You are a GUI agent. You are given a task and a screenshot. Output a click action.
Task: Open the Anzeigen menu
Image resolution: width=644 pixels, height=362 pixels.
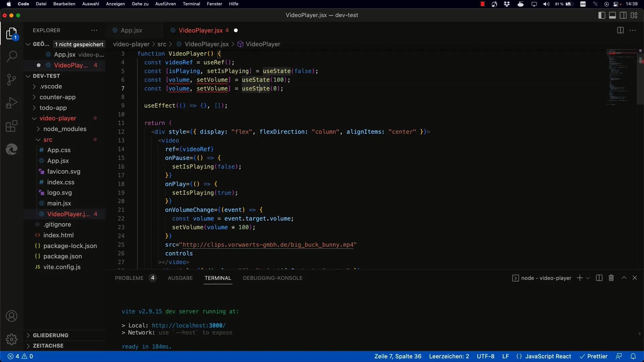pos(115,4)
